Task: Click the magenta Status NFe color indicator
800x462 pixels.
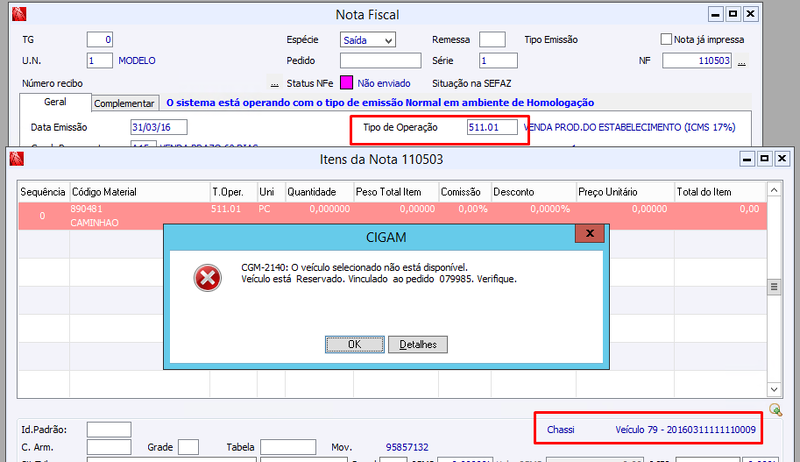Action: point(346,83)
